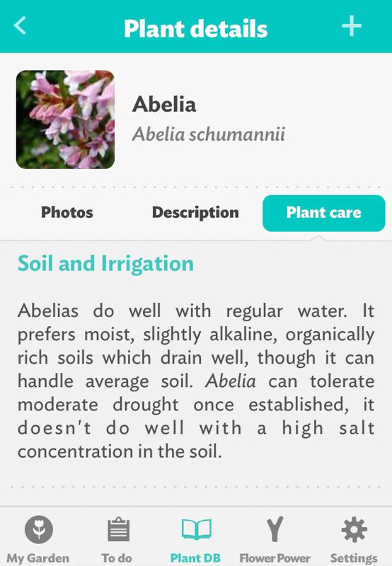392x566 pixels.
Task: Add plant with the plus icon
Action: (x=352, y=26)
